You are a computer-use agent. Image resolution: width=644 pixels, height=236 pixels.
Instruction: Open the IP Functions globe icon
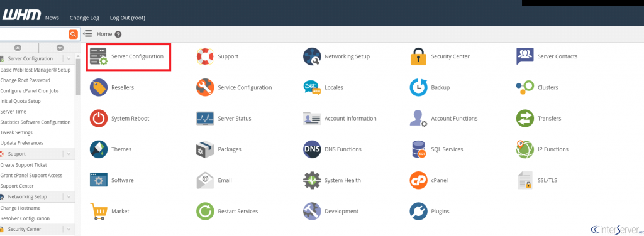pos(525,149)
